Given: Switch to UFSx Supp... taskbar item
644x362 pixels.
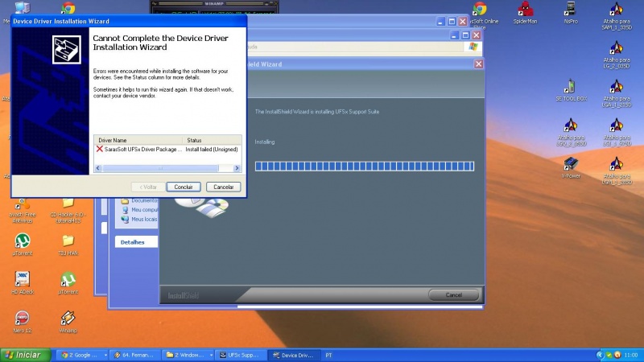Looking at the screenshot, I should point(242,355).
